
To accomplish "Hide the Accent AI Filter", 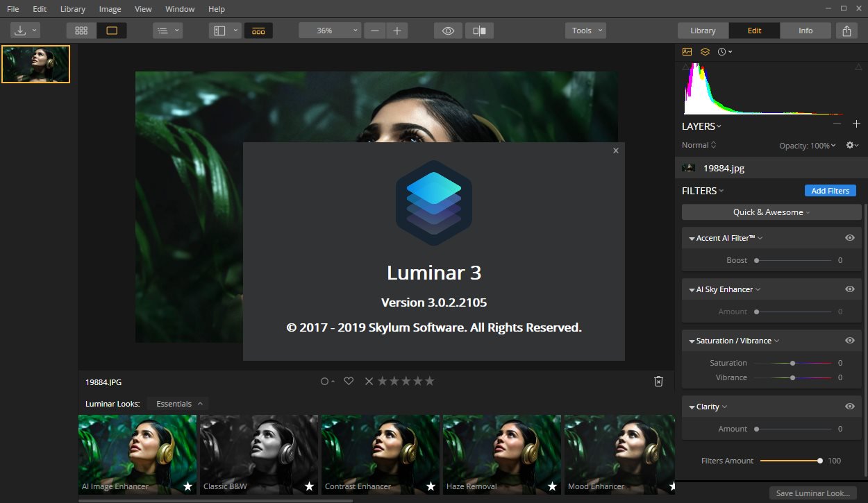I will 849,237.
